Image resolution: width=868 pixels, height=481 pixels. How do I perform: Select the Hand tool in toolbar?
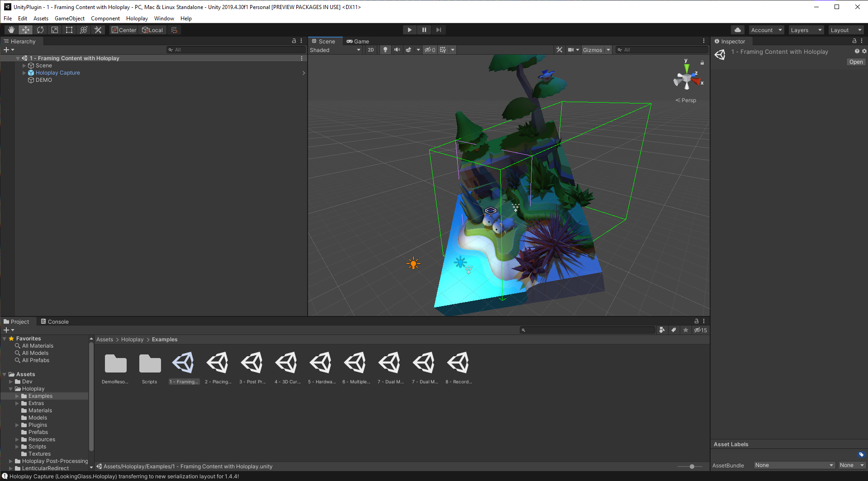tap(11, 30)
